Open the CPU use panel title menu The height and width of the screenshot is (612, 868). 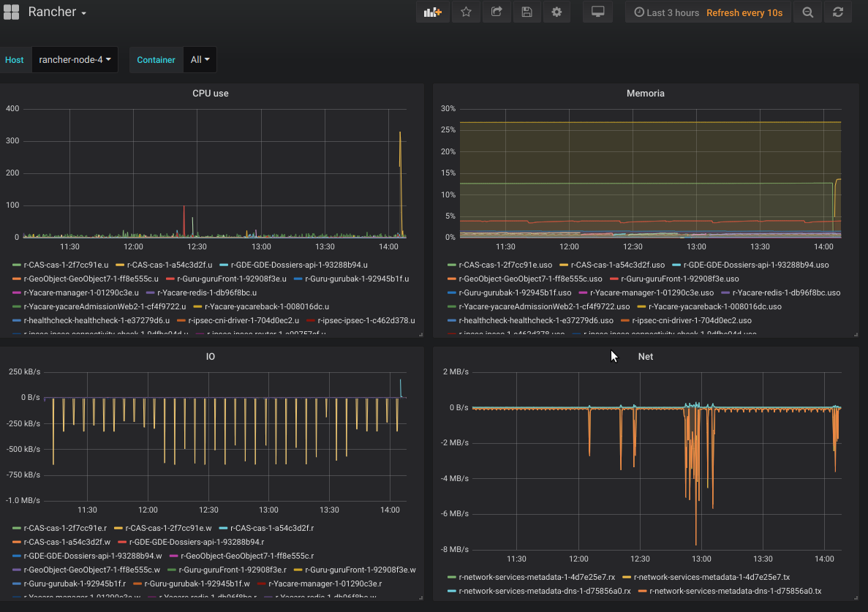(211, 94)
